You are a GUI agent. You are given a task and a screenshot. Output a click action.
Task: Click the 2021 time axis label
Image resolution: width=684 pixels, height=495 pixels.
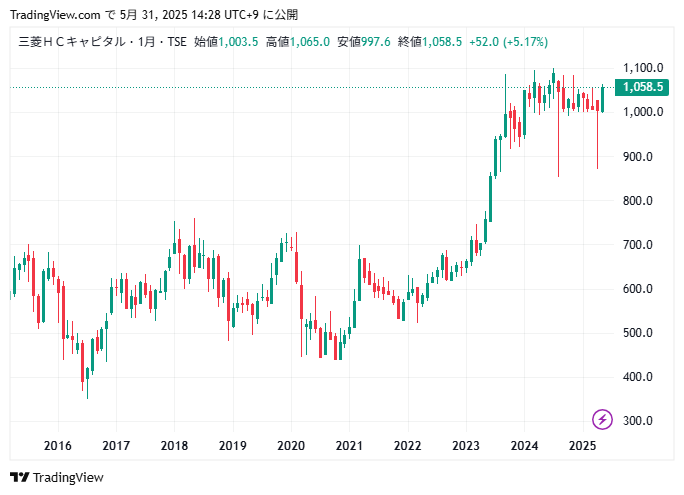coord(349,446)
